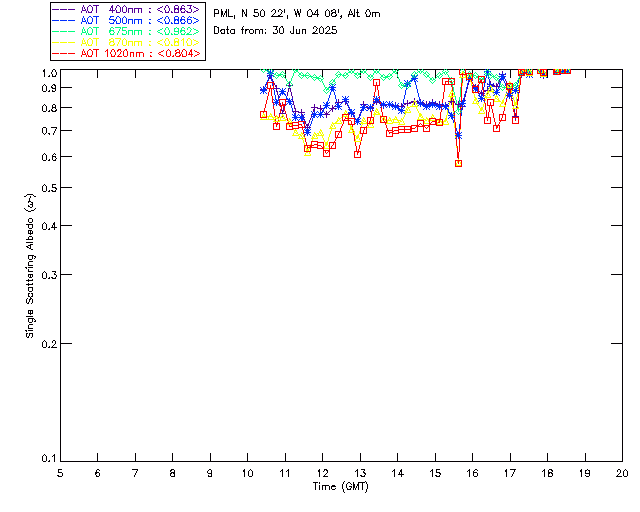Click the lowest red square data point near 15.6
Viewport: 640px width, 512px height.
458,163
